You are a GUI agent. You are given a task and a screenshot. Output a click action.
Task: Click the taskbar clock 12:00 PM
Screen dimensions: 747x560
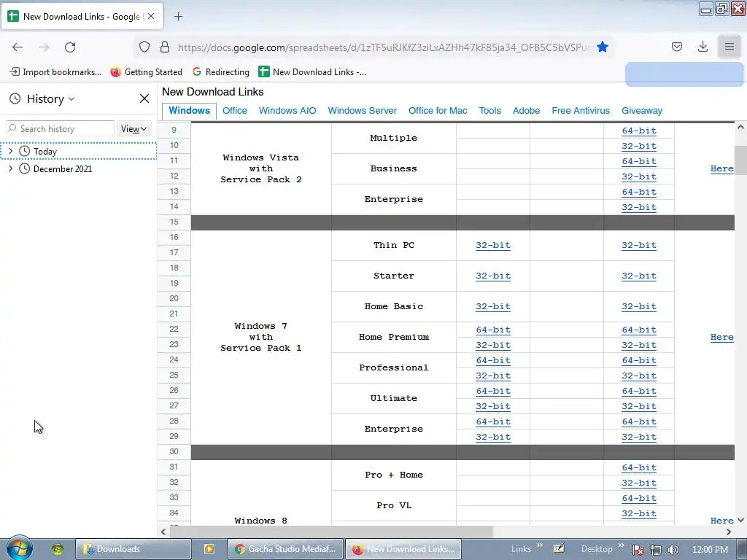pyautogui.click(x=710, y=550)
